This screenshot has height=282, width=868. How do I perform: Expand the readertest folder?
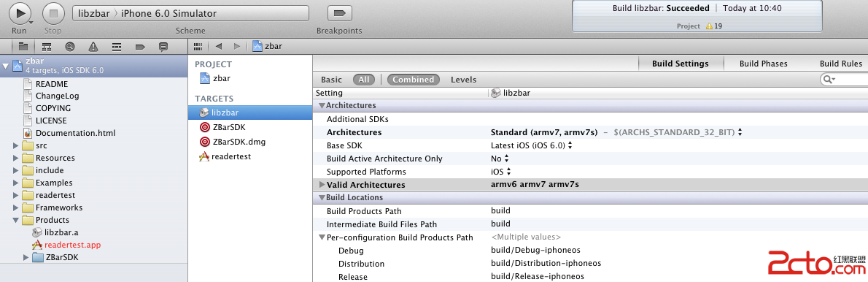tap(15, 195)
